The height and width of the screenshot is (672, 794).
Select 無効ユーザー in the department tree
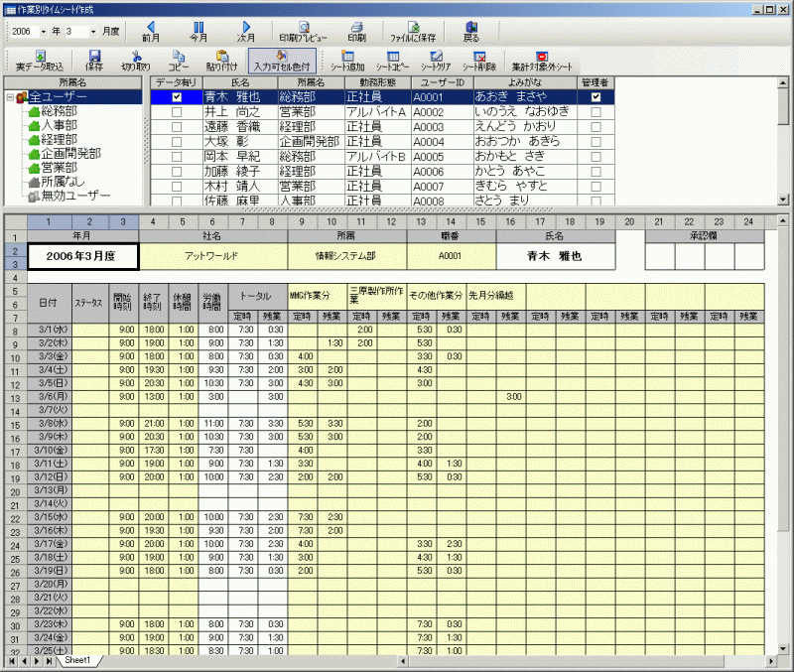[x=75, y=196]
